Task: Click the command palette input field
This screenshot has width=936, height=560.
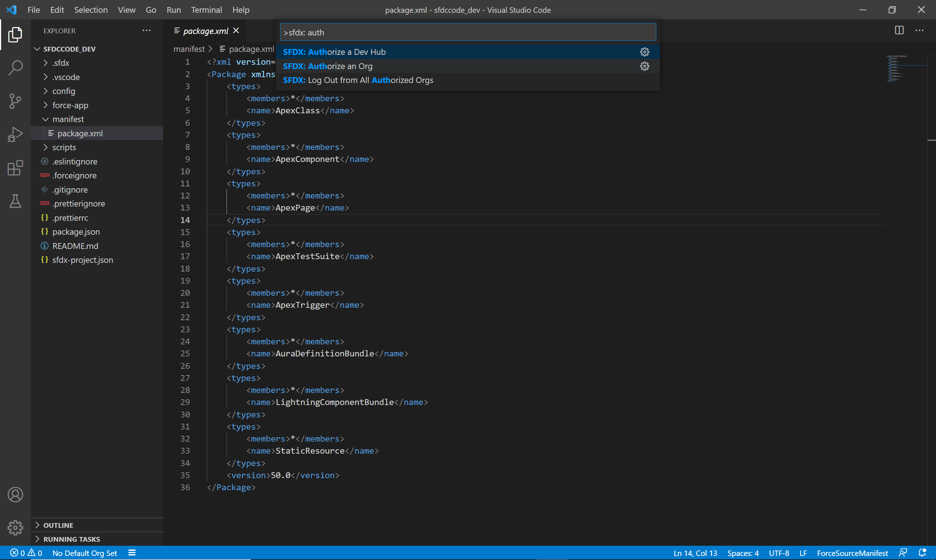Action: (468, 33)
